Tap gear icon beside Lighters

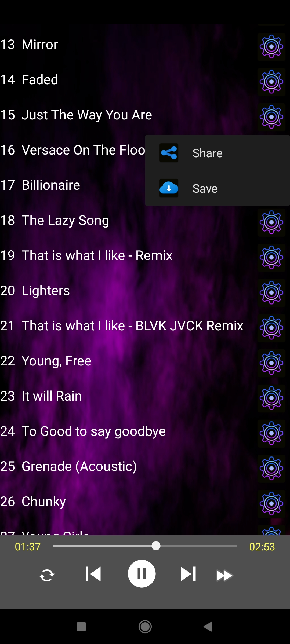[271, 293]
